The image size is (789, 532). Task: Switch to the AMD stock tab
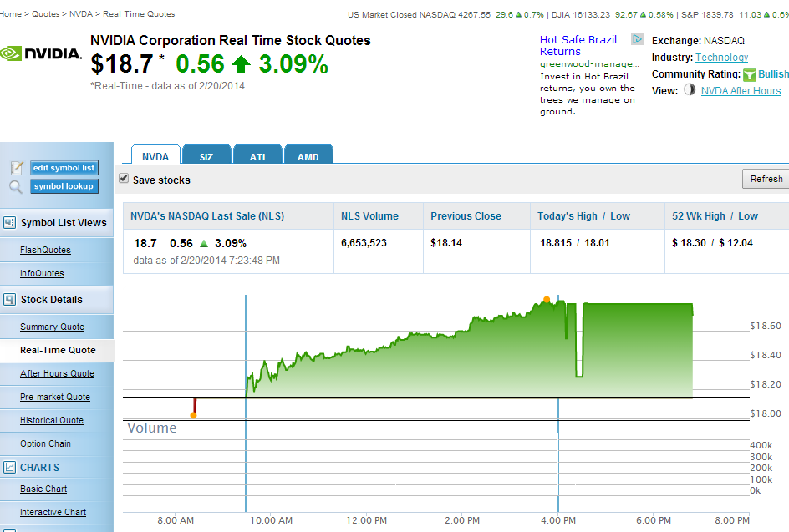pyautogui.click(x=308, y=156)
